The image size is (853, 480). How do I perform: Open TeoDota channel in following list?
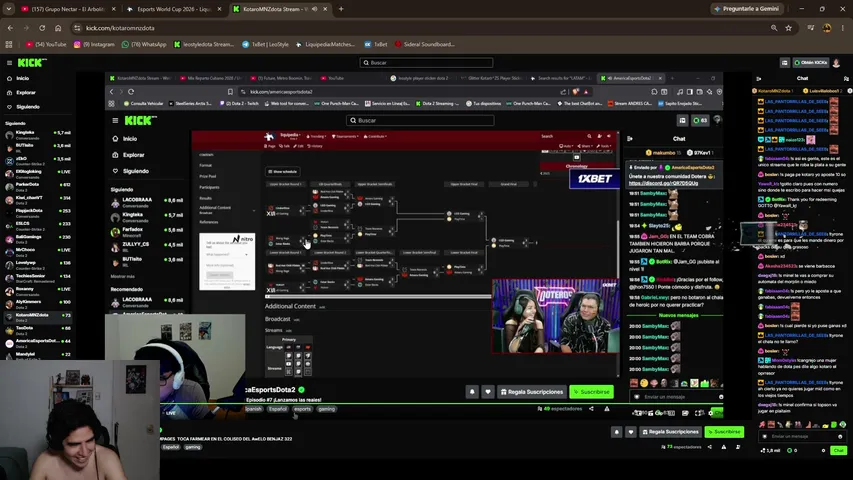[x=38, y=330]
